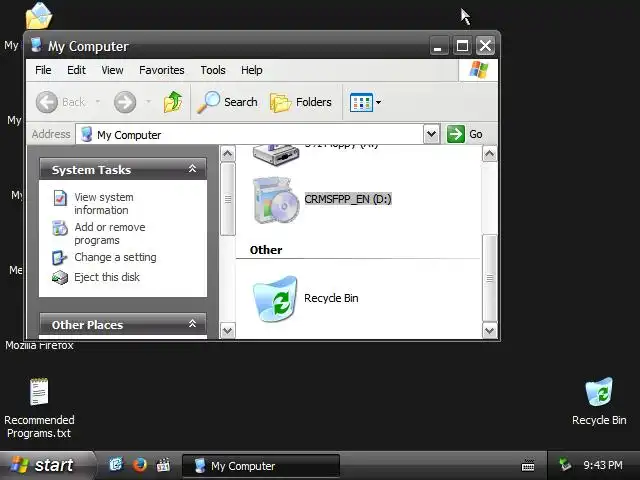This screenshot has width=640, height=480.
Task: Collapse the System Tasks panel
Action: tap(192, 169)
